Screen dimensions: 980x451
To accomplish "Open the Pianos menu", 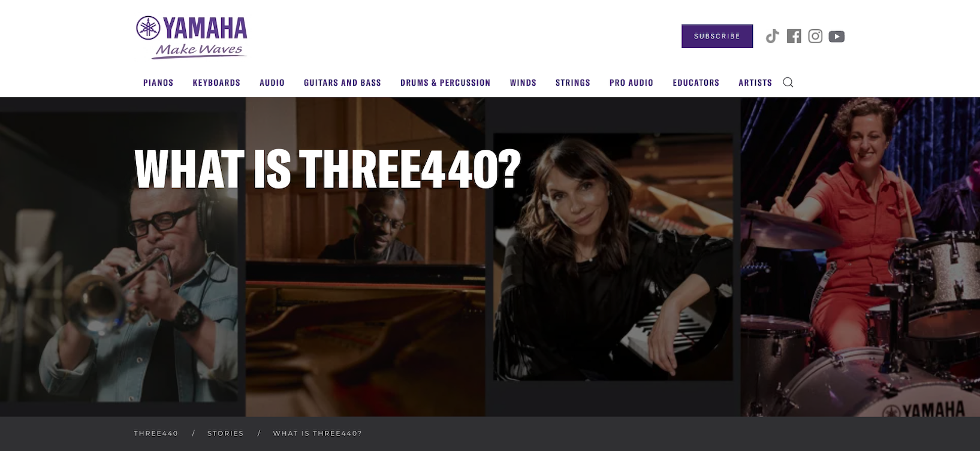I will tap(158, 83).
